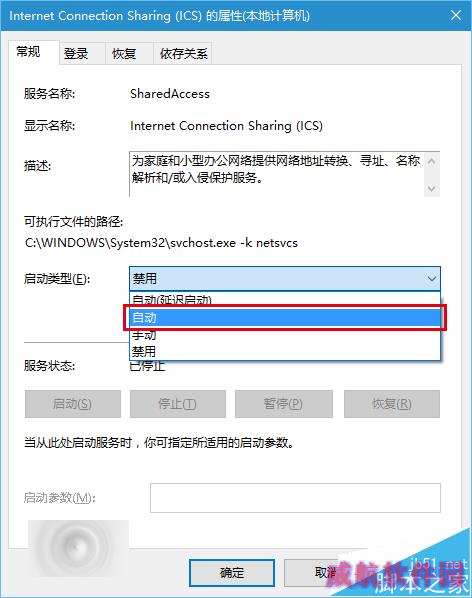
Task: Click the 启动(S) button
Action: click(x=73, y=404)
